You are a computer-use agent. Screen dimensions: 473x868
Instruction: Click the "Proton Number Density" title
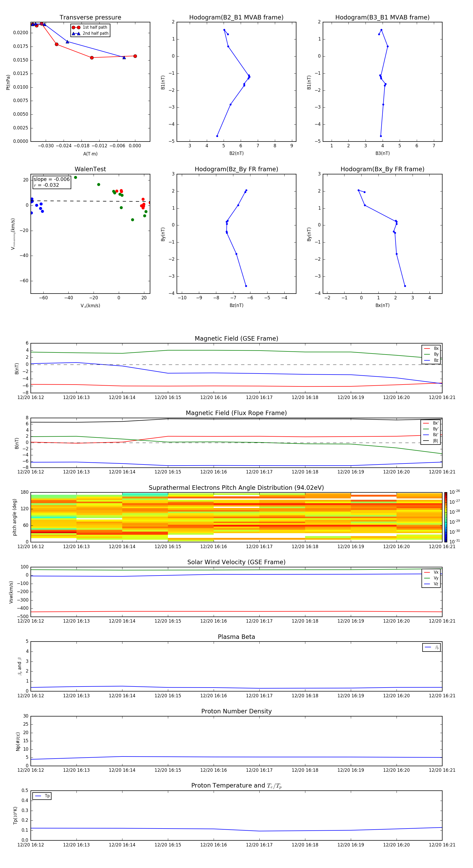pos(236,711)
